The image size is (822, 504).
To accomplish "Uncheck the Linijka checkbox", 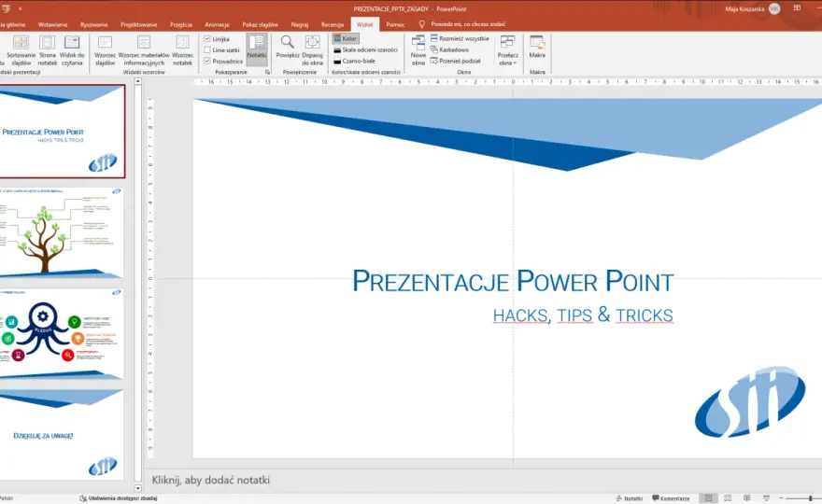I will (x=207, y=39).
